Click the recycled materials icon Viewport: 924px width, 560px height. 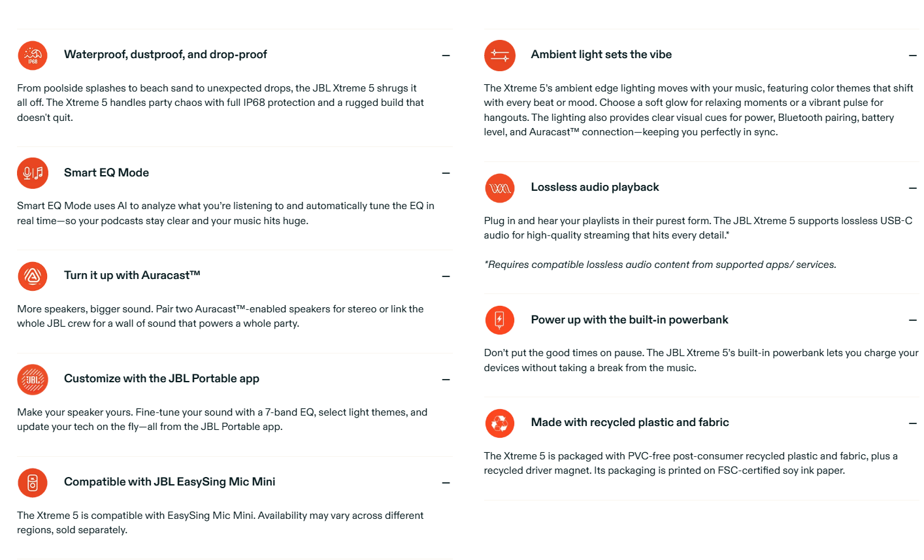pos(500,423)
